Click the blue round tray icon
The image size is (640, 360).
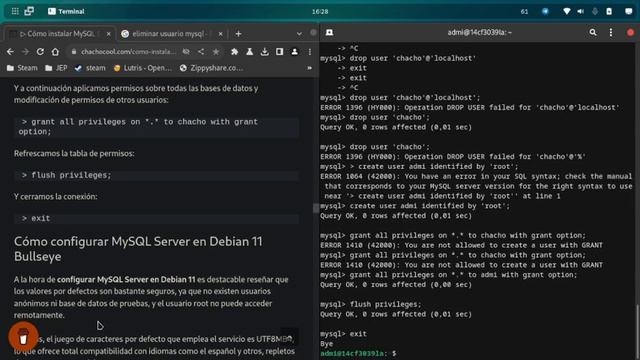(545, 11)
